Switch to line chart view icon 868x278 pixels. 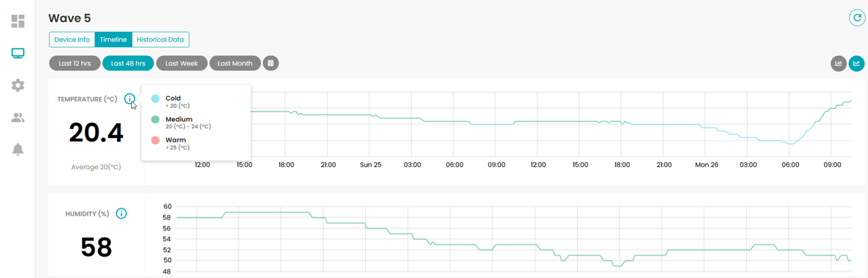[x=856, y=63]
